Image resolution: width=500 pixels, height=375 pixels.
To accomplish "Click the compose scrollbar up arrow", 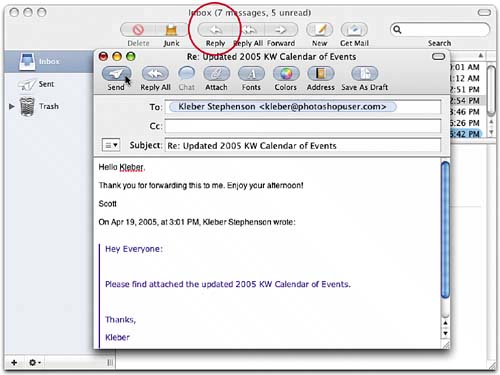I will click(445, 323).
